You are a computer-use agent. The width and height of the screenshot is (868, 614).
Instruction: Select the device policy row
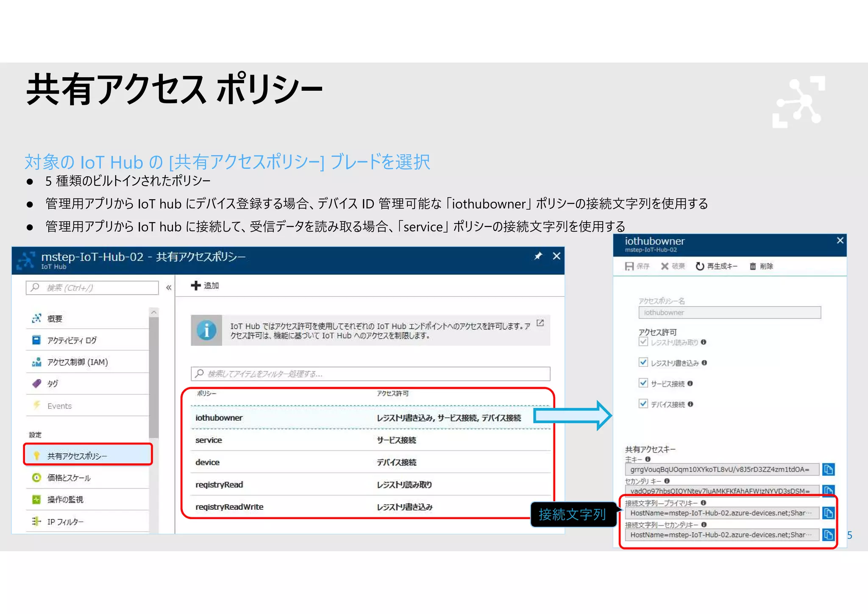pyautogui.click(x=371, y=462)
